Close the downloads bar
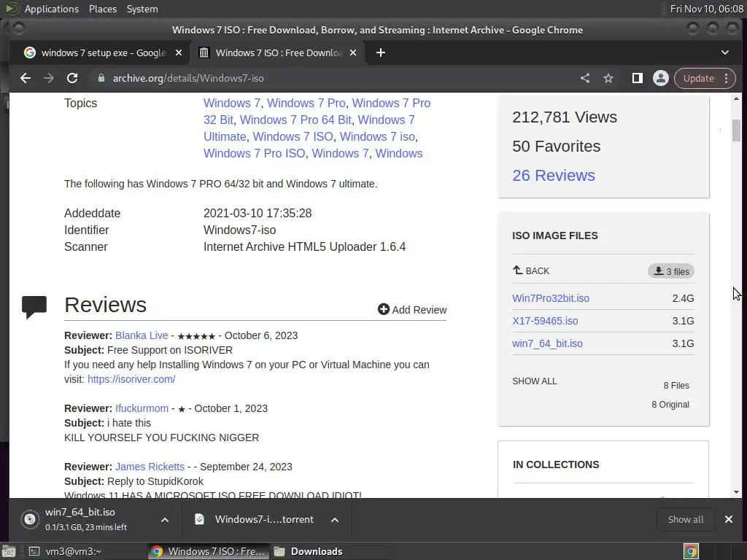The width and height of the screenshot is (747, 560). coord(729,519)
